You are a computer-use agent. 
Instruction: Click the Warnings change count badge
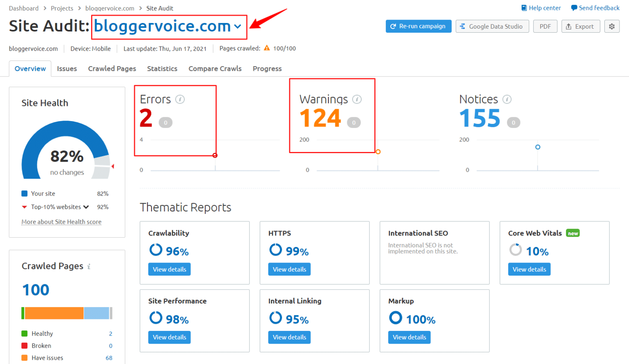point(354,123)
